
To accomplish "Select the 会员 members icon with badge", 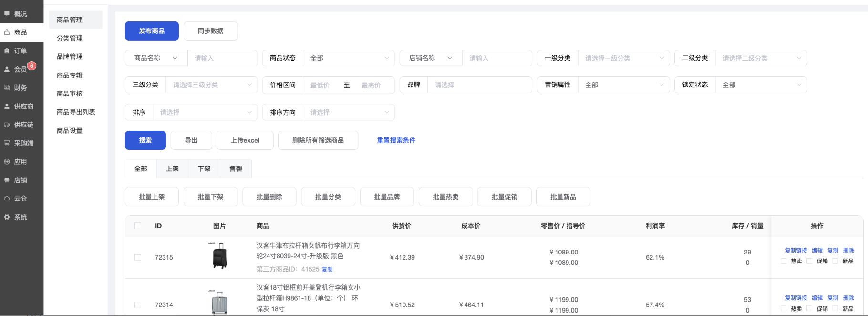I will tap(7, 69).
